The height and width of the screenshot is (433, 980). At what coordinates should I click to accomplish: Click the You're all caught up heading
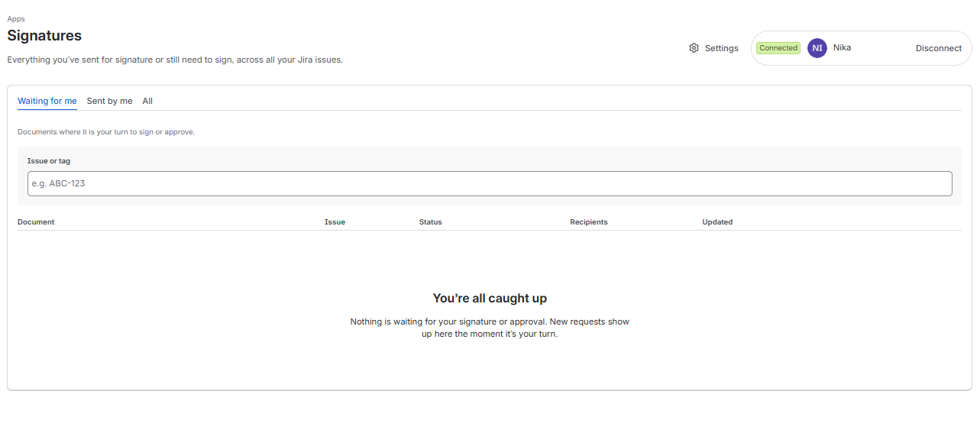(490, 299)
